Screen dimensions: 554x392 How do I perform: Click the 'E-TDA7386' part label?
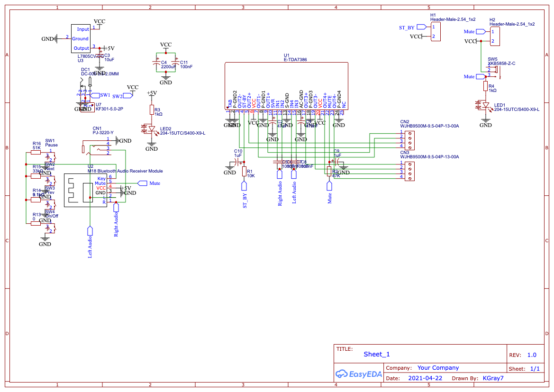(295, 59)
